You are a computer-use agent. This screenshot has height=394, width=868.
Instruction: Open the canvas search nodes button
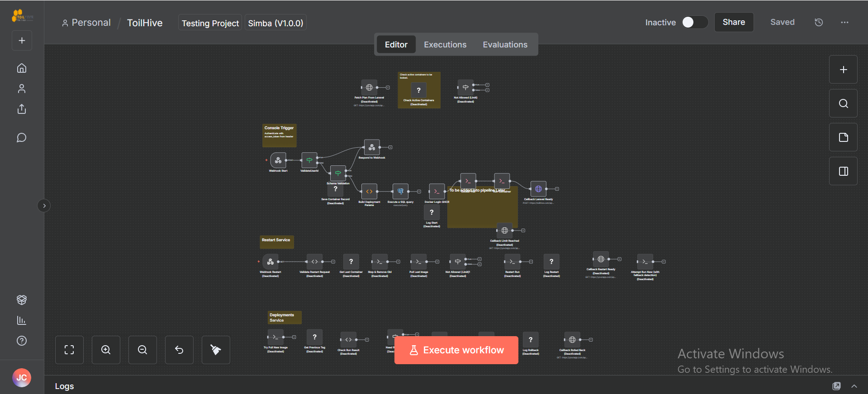(x=843, y=103)
